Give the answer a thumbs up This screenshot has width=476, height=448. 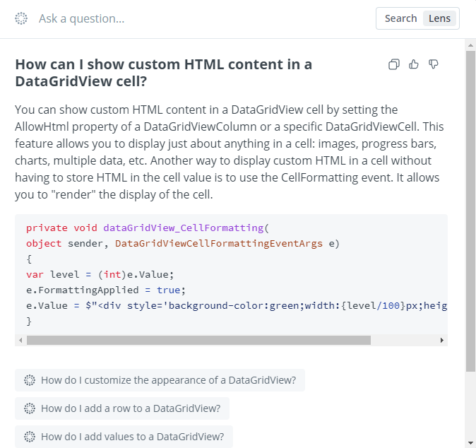(x=414, y=64)
